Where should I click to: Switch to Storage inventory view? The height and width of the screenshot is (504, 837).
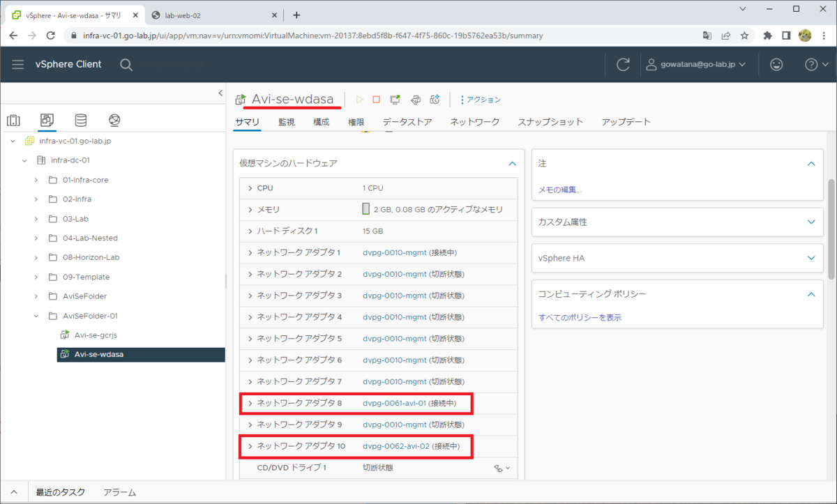pyautogui.click(x=81, y=120)
